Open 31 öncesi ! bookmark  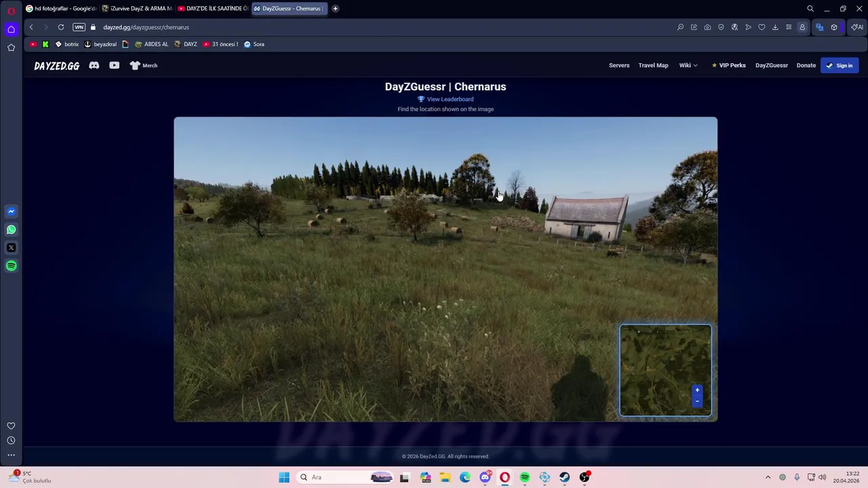[x=220, y=44]
